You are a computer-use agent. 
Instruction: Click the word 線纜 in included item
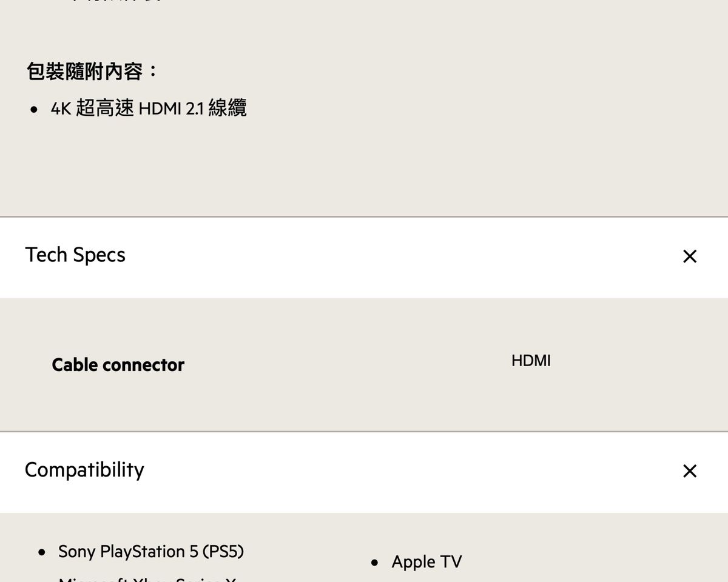pyautogui.click(x=227, y=109)
